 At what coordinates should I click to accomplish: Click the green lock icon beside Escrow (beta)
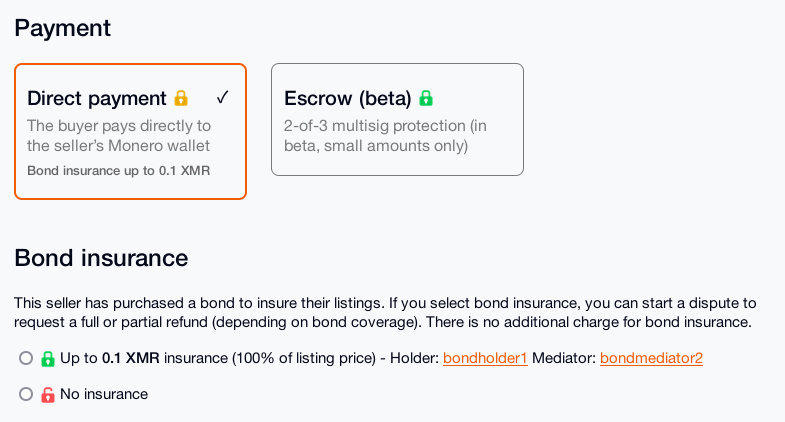pos(426,98)
